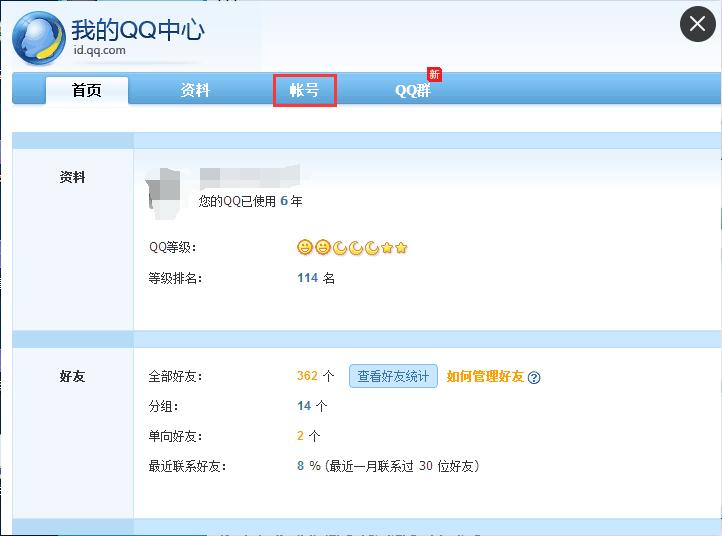Click the QQ Center globe logo

(x=39, y=38)
